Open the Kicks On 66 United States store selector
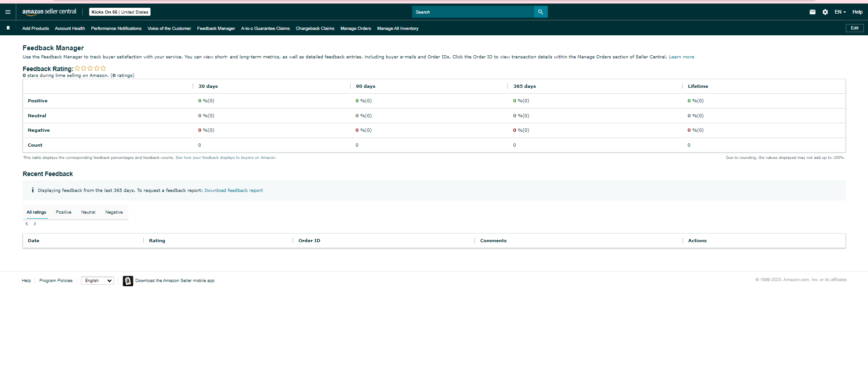 pos(120,12)
